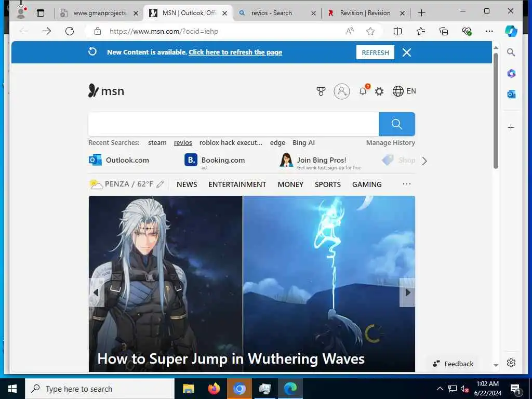Screen dimensions: 532x399
Task: Open MSN settings gear icon
Action: point(379,91)
